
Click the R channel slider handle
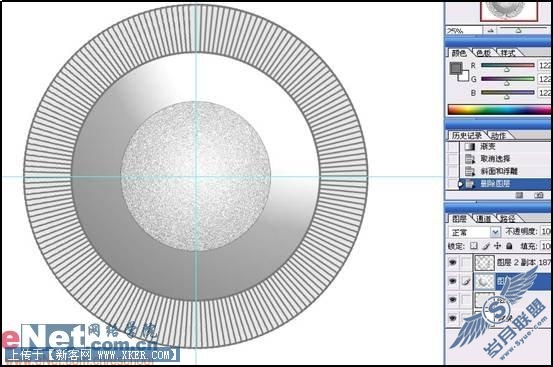click(506, 69)
